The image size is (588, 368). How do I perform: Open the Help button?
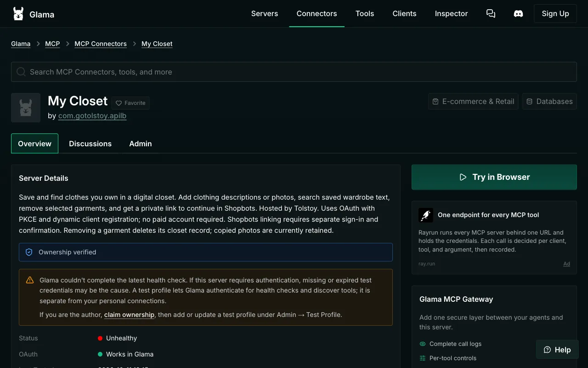(557, 350)
